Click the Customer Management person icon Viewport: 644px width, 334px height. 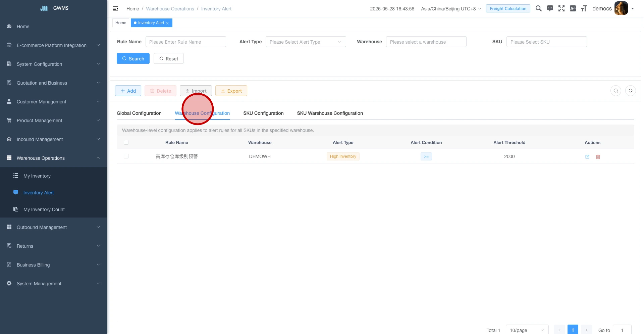pyautogui.click(x=9, y=101)
